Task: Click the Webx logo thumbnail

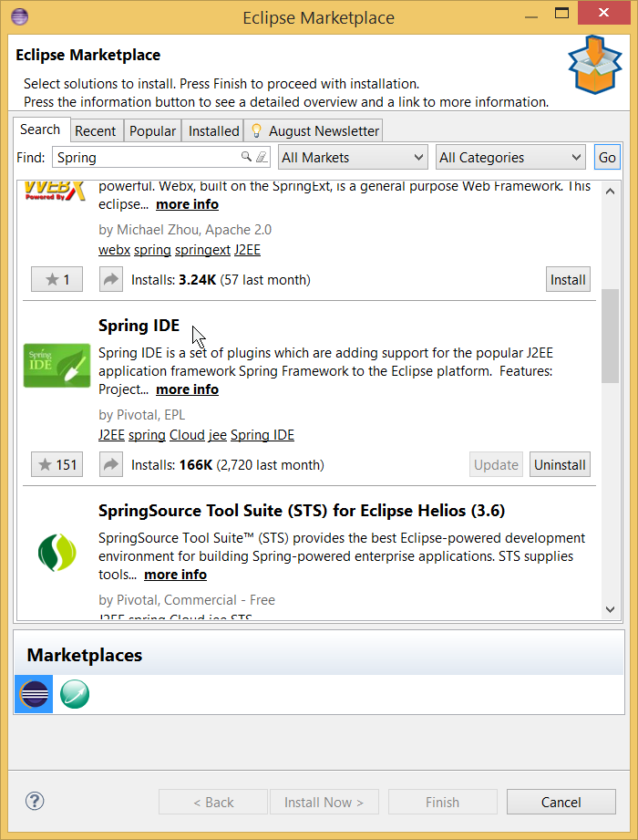Action: [x=56, y=191]
